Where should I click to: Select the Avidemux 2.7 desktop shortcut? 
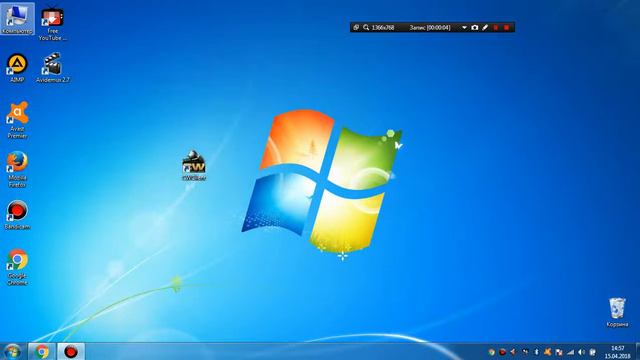(52, 68)
